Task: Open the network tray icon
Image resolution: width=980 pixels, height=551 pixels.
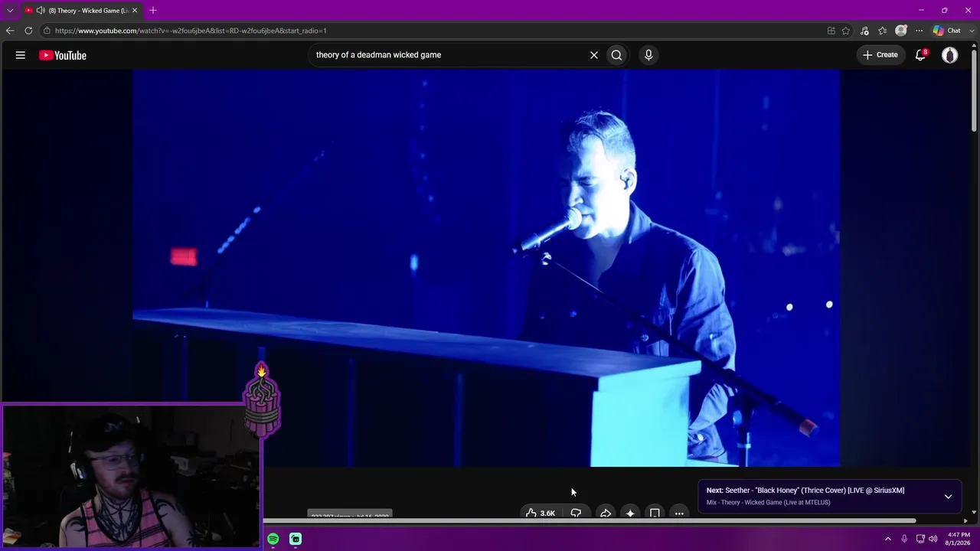Action: 920,540
